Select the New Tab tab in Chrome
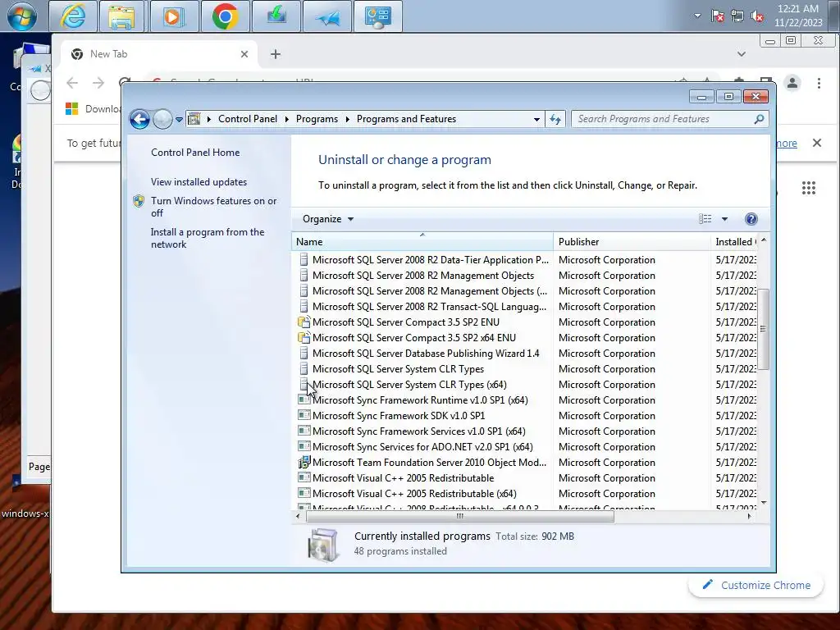The image size is (840, 630). point(158,54)
